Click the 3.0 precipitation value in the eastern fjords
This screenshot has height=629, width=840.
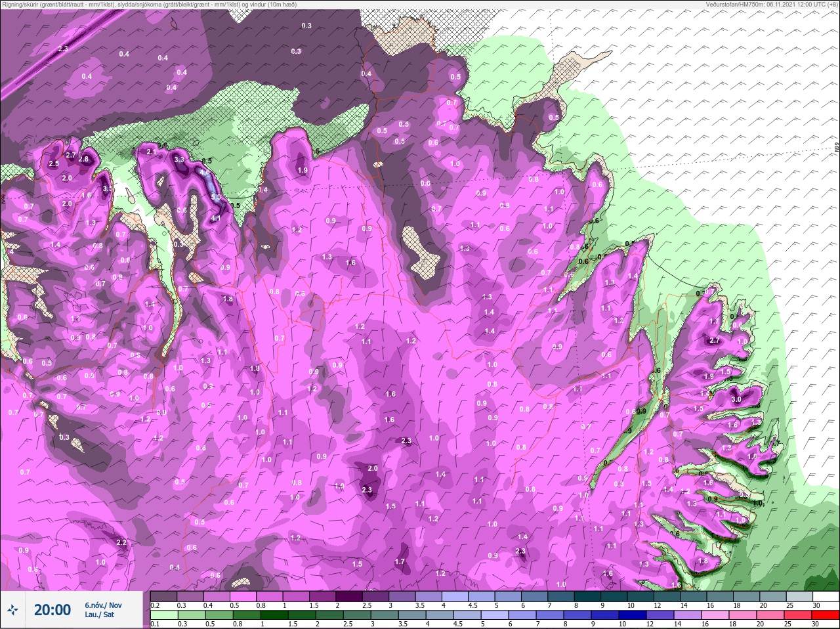[x=736, y=399]
